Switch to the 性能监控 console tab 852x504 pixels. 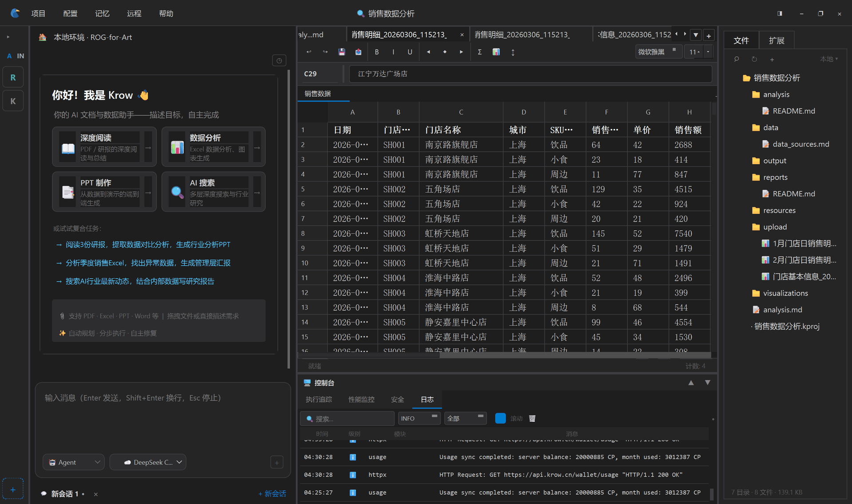coord(361,399)
